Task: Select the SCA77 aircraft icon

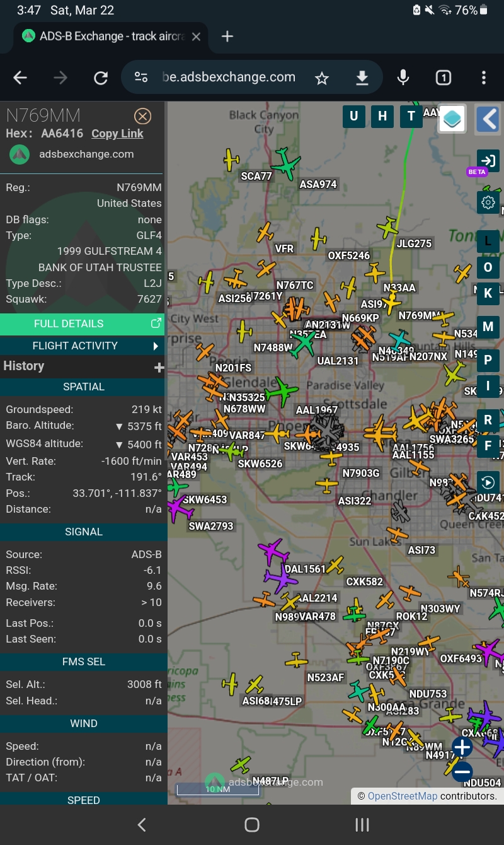Action: [x=232, y=160]
